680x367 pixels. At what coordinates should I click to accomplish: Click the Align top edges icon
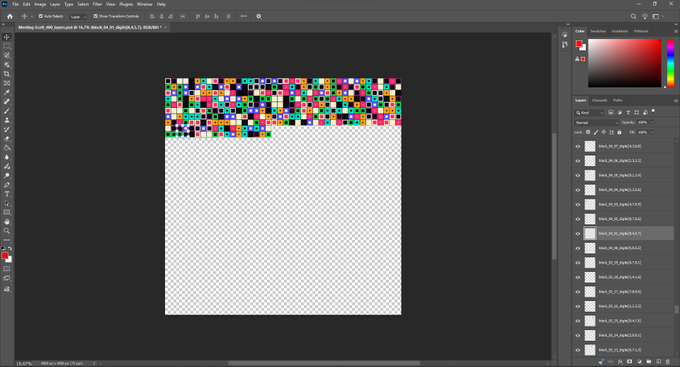(198, 16)
